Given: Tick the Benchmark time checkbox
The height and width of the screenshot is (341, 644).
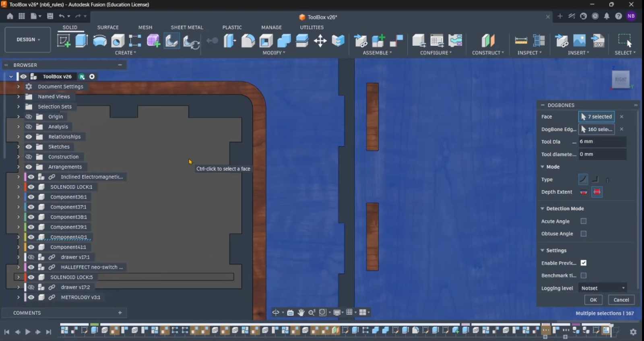Looking at the screenshot, I should point(584,275).
